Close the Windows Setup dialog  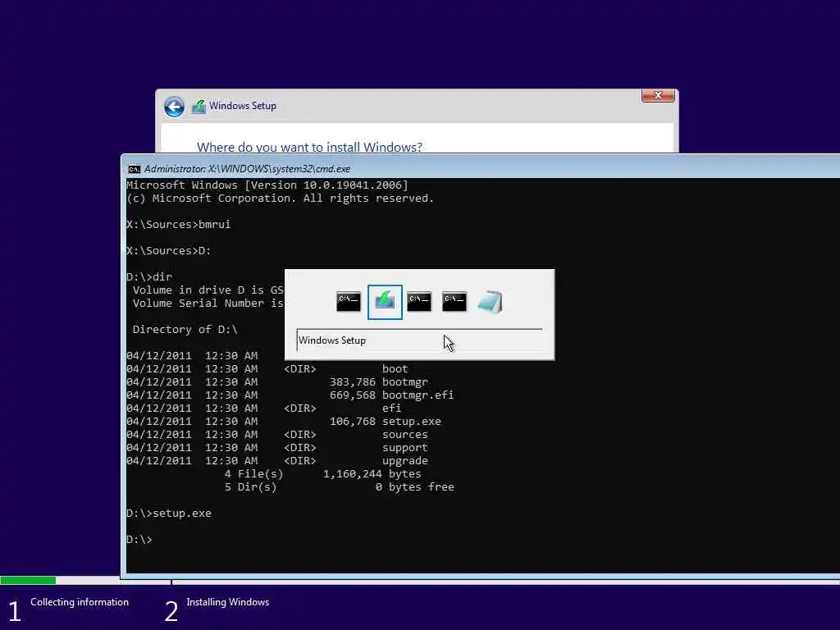[658, 95]
